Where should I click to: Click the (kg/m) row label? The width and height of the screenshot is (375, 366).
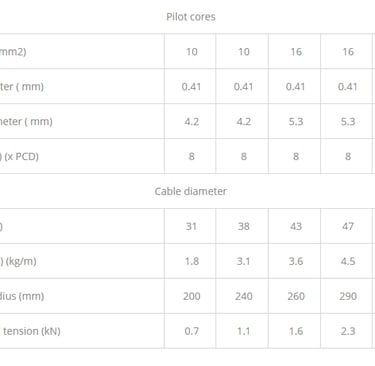coord(18,261)
